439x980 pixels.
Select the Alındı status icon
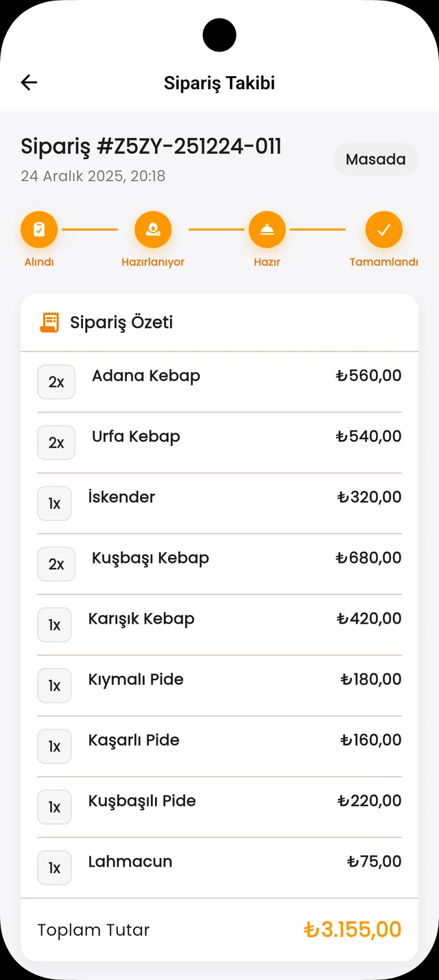(x=39, y=229)
